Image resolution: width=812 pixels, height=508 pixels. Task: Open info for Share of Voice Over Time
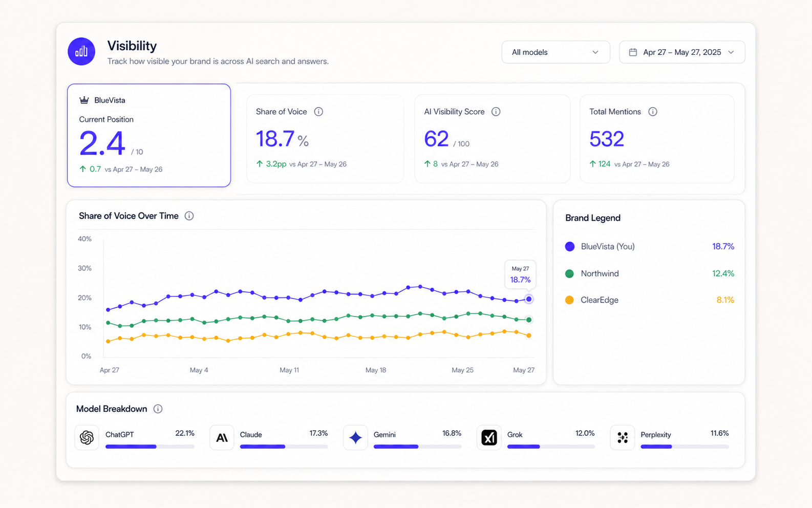coord(189,216)
